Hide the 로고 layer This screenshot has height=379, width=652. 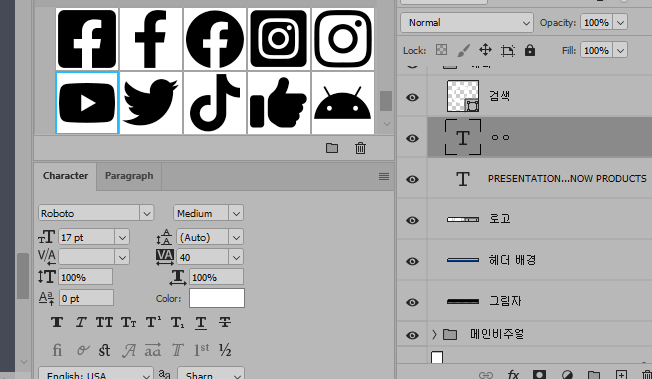point(412,220)
